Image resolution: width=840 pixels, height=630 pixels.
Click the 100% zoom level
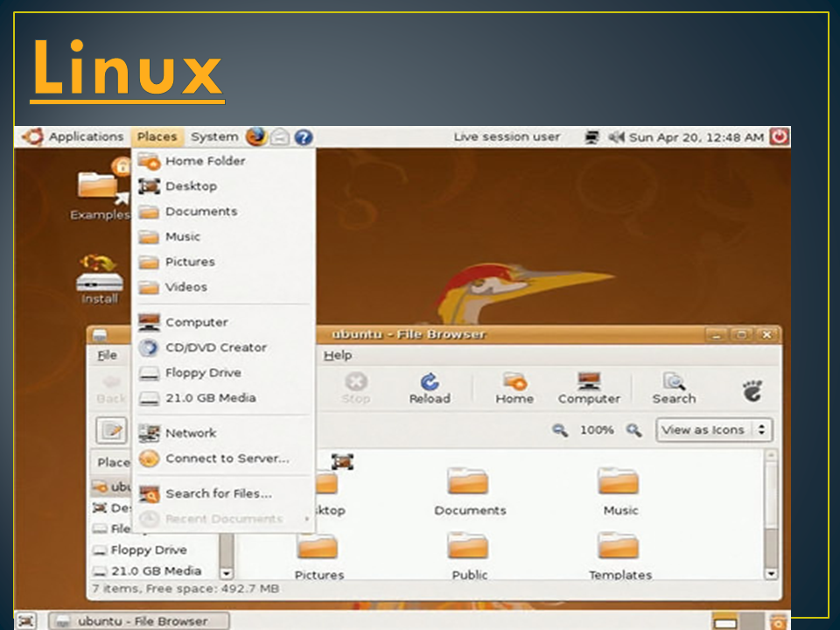597,430
